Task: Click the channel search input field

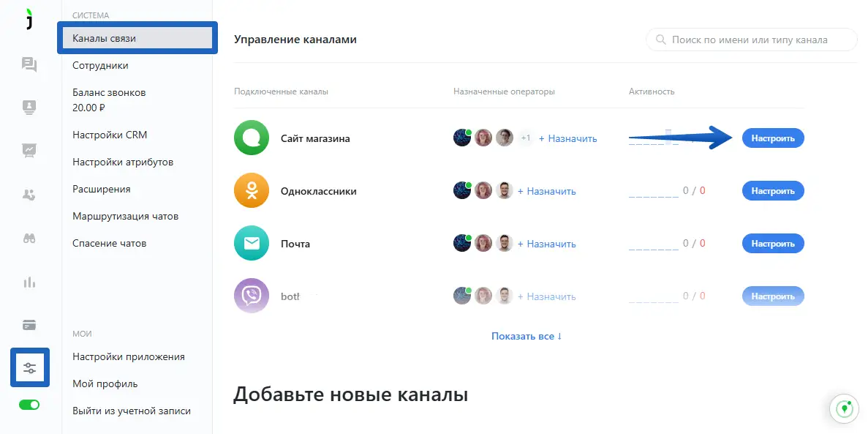Action: pos(752,40)
